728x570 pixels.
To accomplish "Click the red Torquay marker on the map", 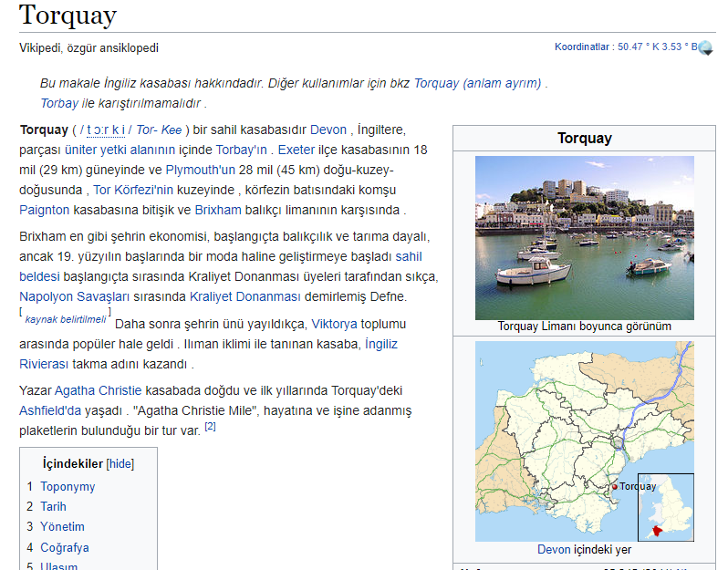I will tap(615, 487).
